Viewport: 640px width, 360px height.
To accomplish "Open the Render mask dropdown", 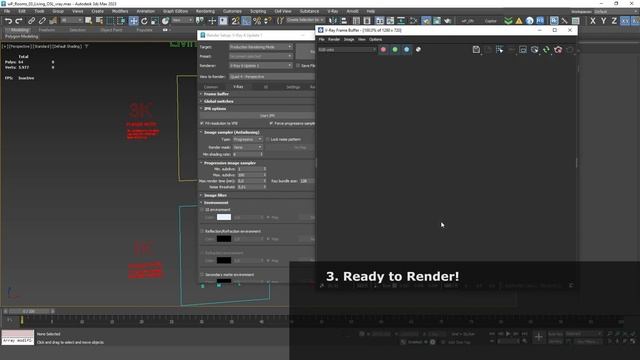I will (x=247, y=147).
